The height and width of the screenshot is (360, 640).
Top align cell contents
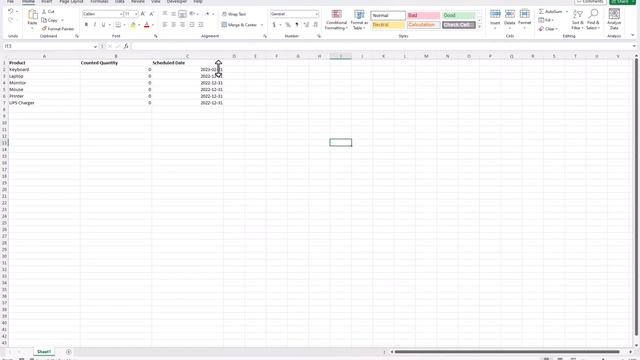165,14
